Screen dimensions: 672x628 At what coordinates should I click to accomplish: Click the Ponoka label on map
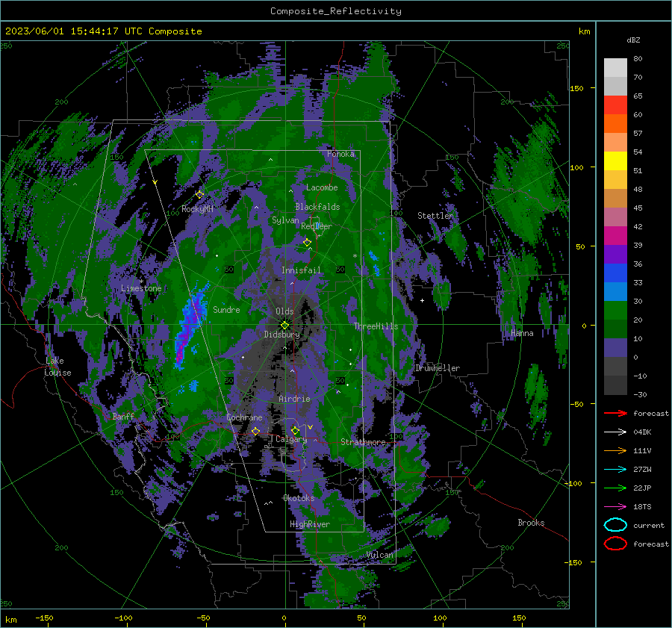(340, 154)
